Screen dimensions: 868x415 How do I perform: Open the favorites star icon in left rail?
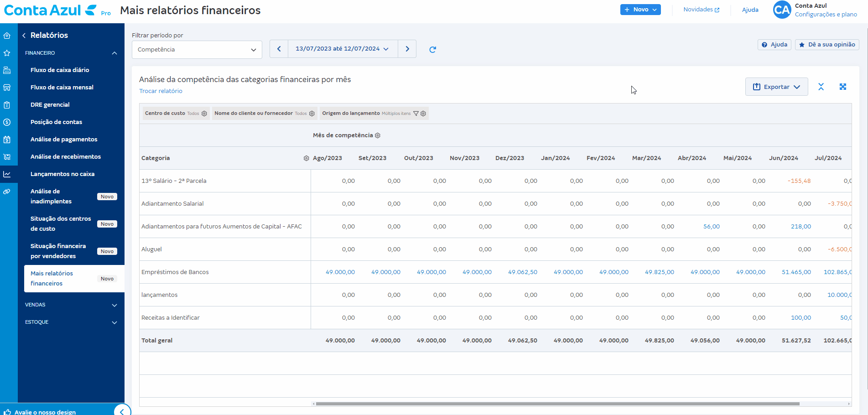click(7, 53)
